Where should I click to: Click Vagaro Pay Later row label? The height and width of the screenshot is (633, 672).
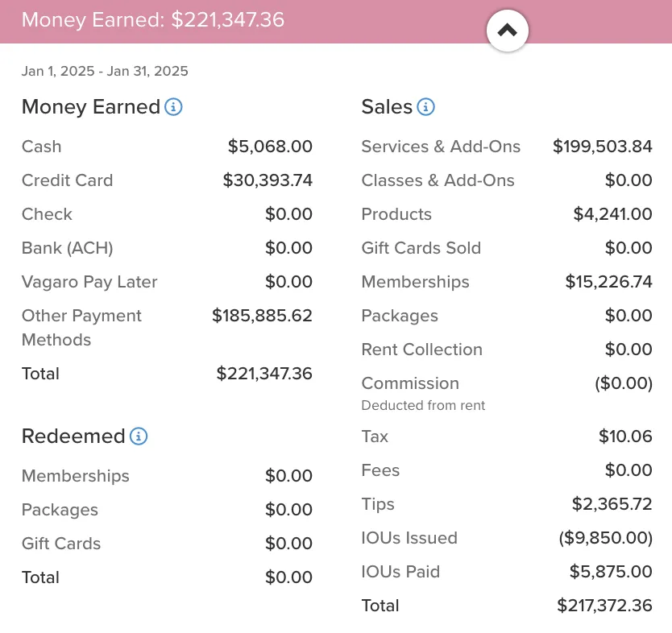coord(89,282)
